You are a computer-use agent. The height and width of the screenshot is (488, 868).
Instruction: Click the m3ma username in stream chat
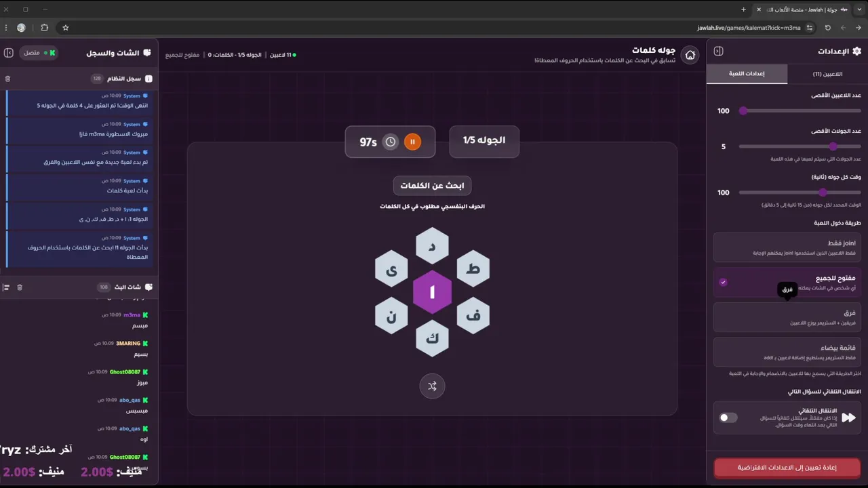pos(132,315)
